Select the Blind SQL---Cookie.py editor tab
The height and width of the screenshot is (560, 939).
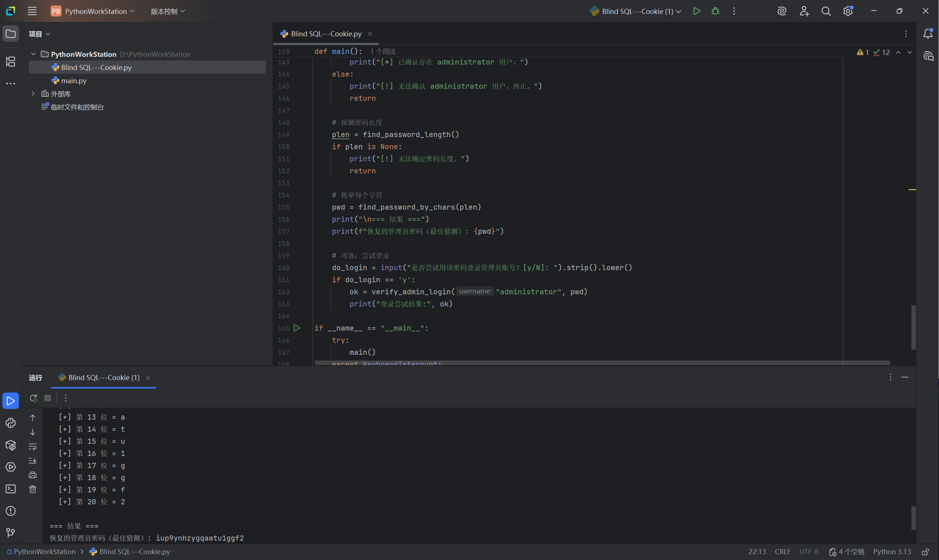(325, 34)
